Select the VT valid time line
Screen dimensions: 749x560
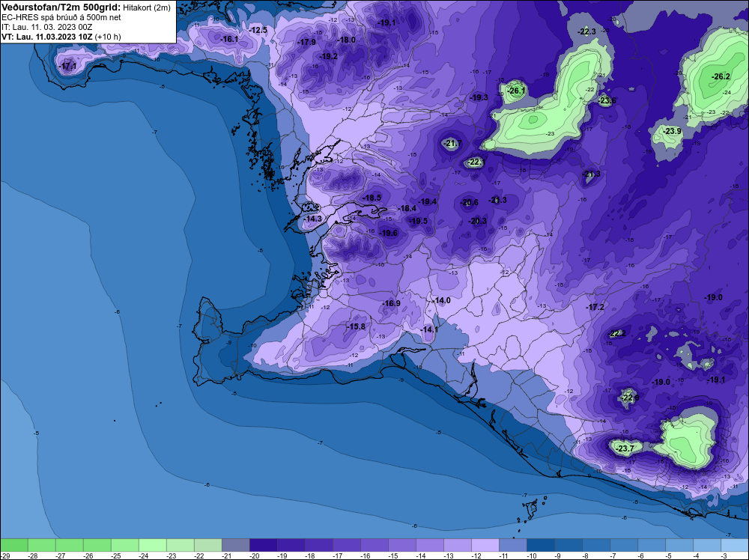point(61,37)
